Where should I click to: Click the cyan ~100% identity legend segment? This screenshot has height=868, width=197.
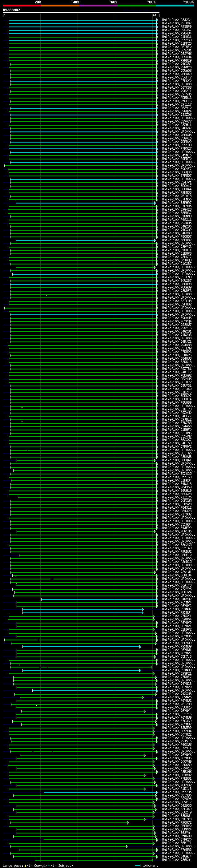click(175, 6)
